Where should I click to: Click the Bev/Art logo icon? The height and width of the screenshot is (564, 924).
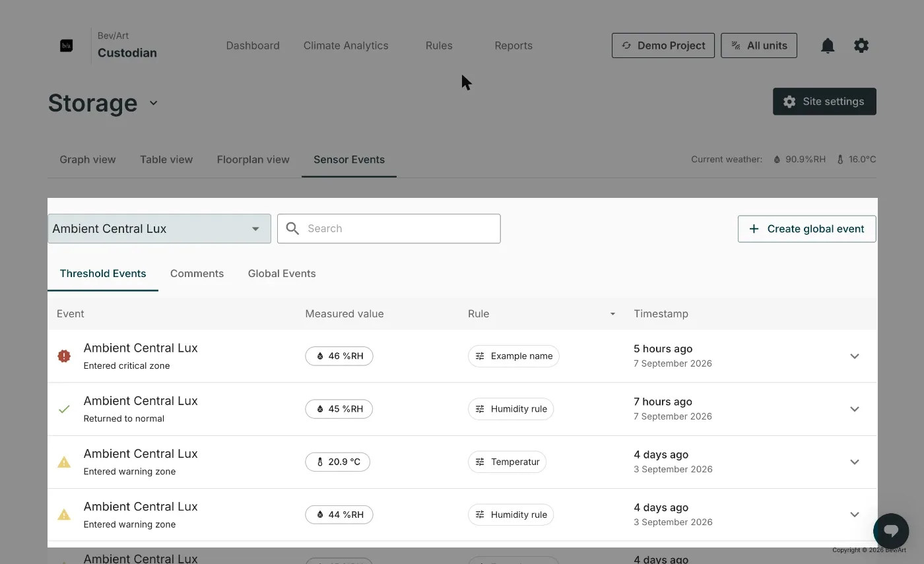coord(66,46)
